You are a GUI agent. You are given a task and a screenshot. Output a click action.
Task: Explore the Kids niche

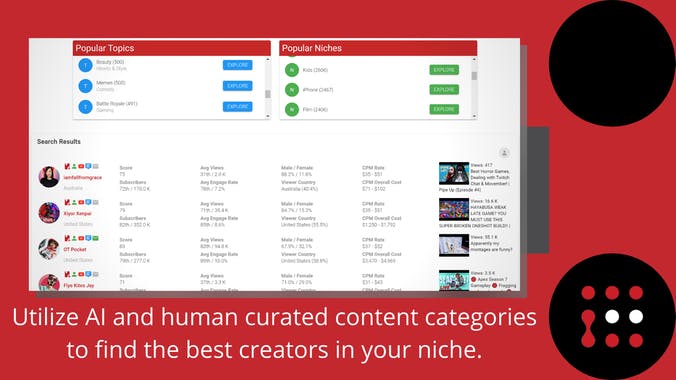(x=444, y=70)
